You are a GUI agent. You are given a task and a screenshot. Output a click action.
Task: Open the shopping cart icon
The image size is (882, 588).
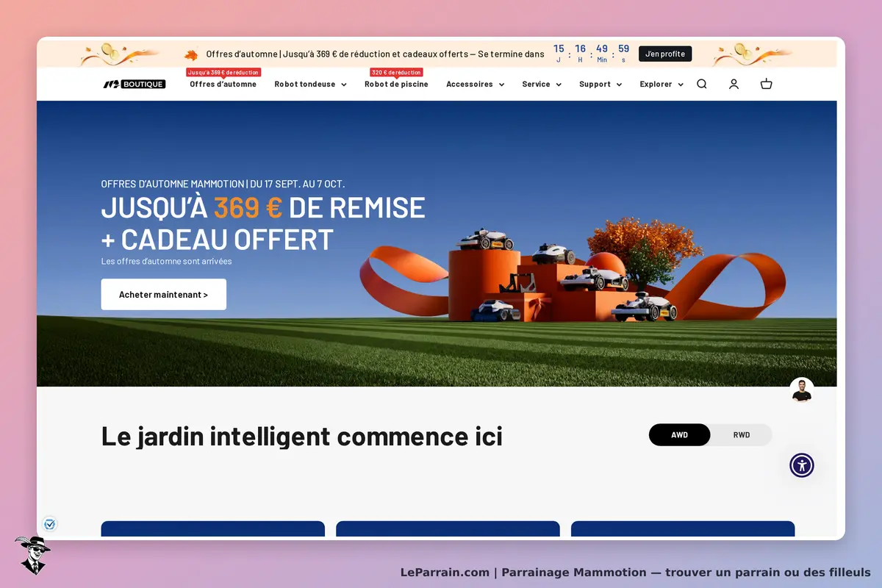pos(766,84)
